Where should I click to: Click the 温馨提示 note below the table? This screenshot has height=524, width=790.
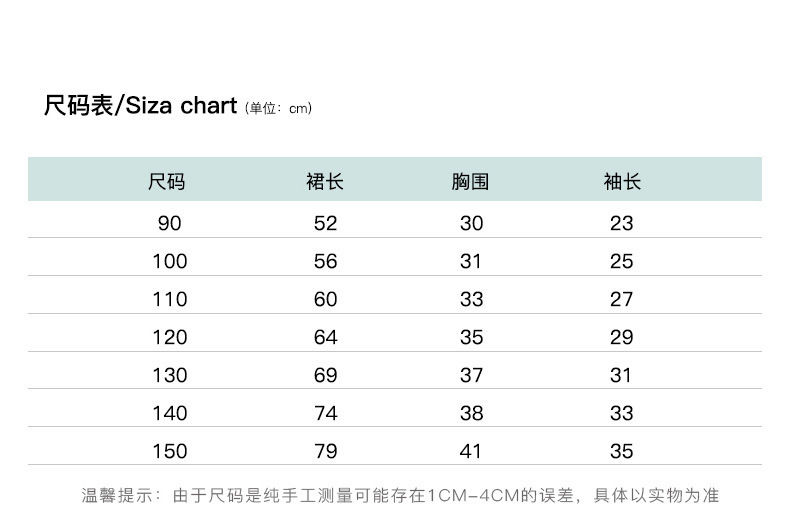coord(400,495)
